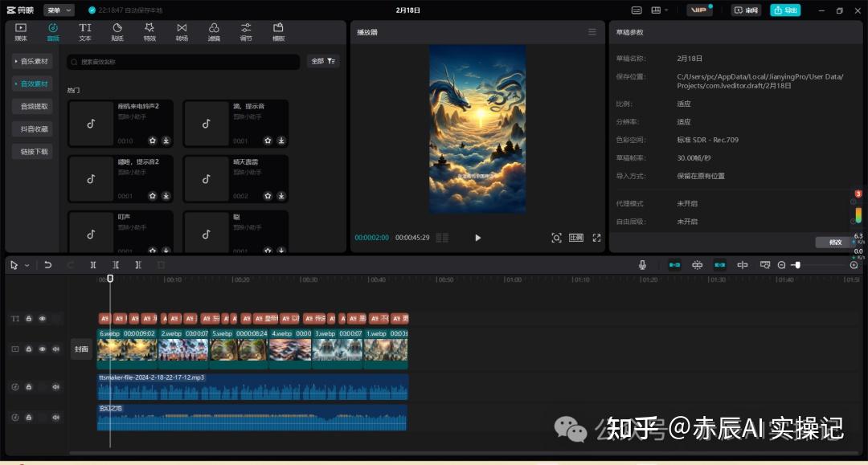Enter fullscreen preview mode

pyautogui.click(x=596, y=238)
